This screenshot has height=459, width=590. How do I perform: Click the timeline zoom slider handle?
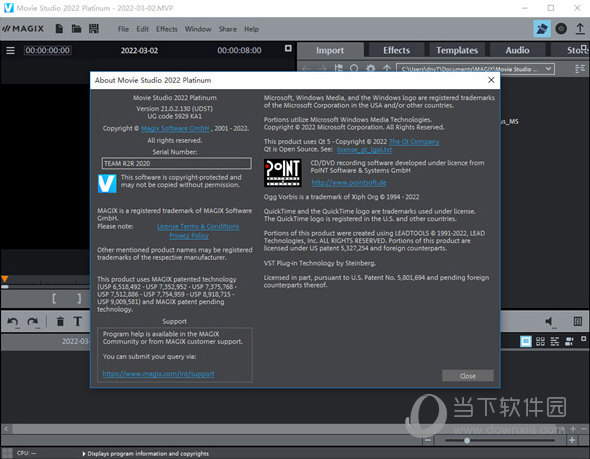pos(467,440)
